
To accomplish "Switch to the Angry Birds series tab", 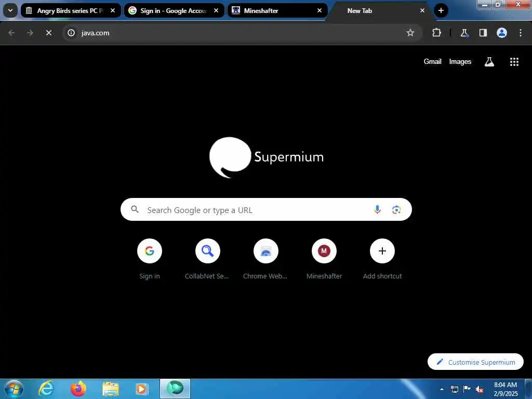I will click(71, 10).
